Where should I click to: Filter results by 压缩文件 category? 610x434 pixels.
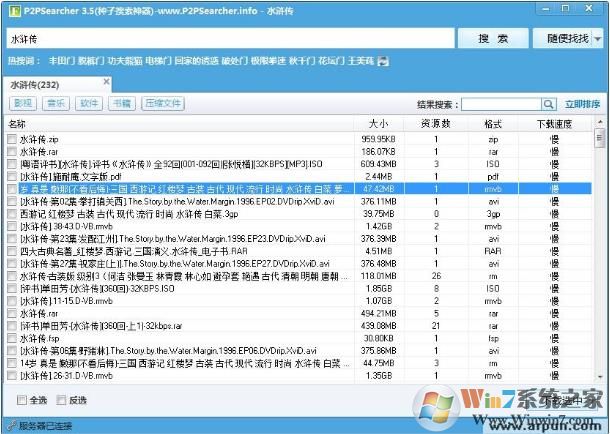click(163, 103)
